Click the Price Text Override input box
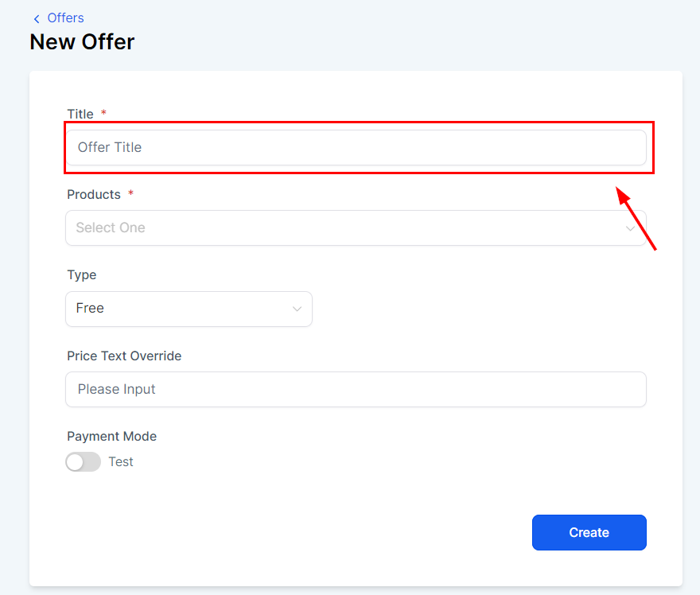This screenshot has height=595, width=700. [356, 390]
